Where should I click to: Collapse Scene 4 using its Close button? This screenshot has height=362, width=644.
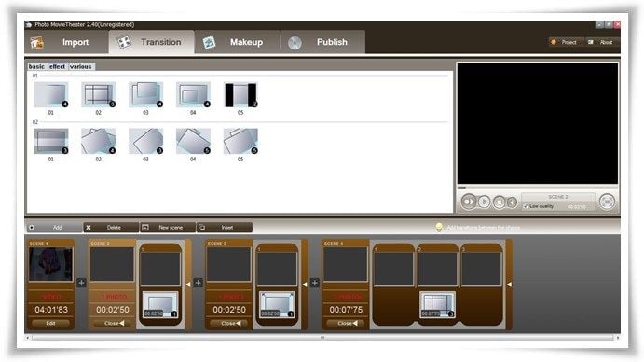point(346,324)
